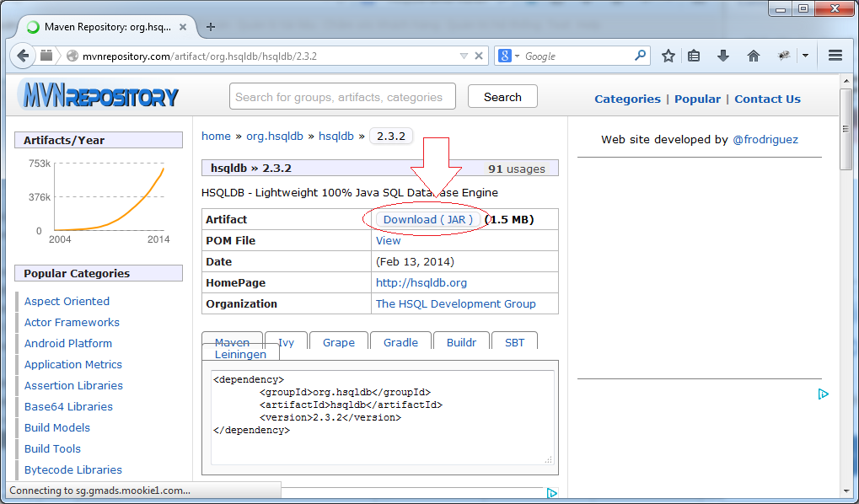Click the site identity globe icon
The height and width of the screenshot is (504, 859).
click(x=72, y=56)
